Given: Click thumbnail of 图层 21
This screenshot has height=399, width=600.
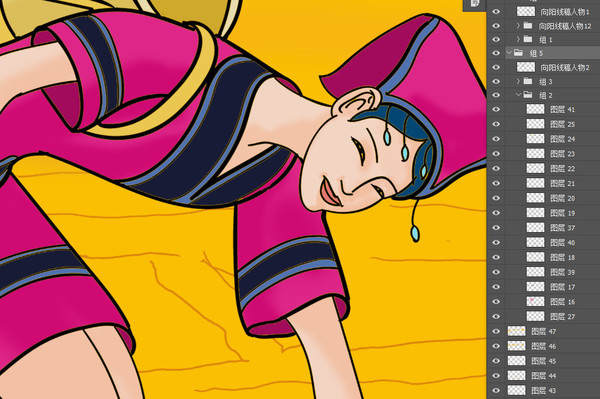Looking at the screenshot, I should 535,183.
